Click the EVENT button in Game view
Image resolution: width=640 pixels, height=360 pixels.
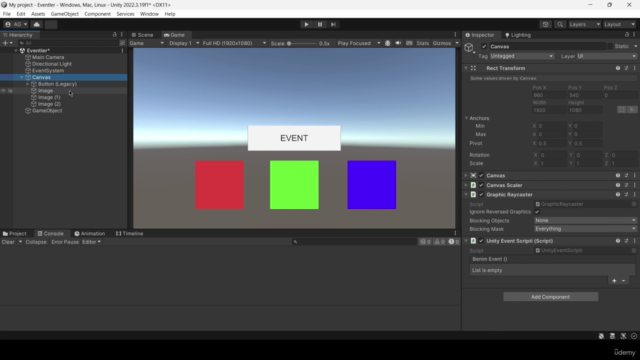294,138
